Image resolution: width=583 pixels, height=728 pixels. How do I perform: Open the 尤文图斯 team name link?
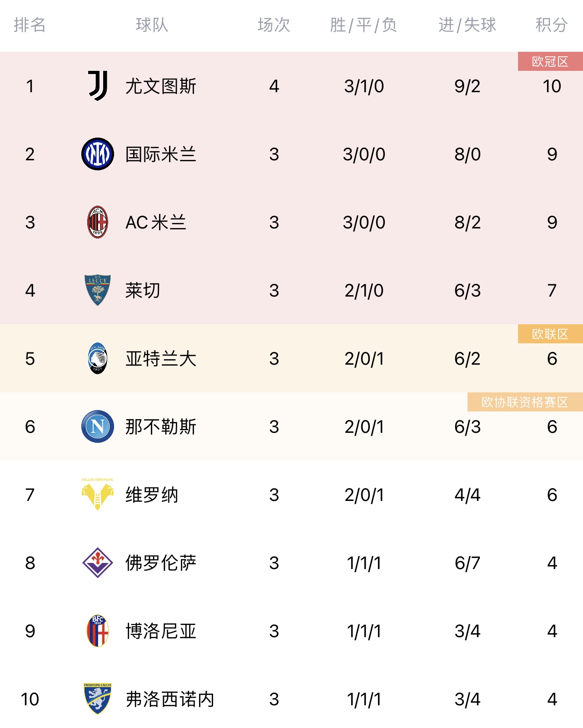pyautogui.click(x=161, y=86)
